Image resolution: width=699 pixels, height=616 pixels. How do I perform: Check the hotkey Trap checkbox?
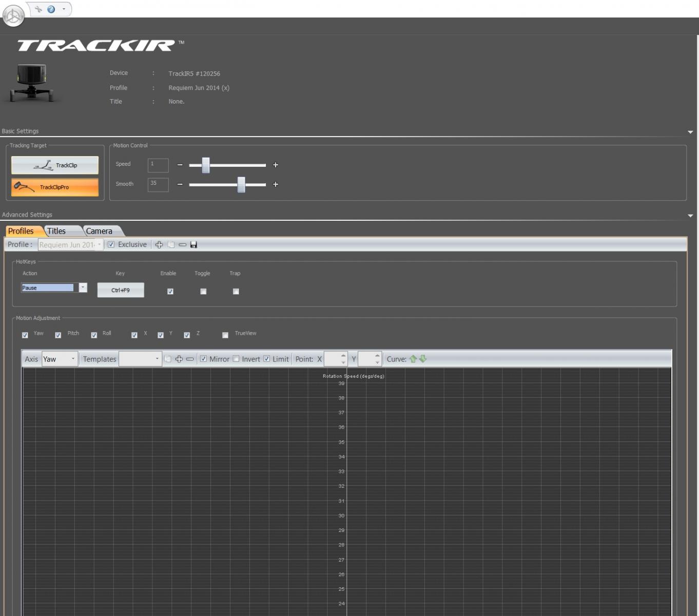click(x=236, y=292)
